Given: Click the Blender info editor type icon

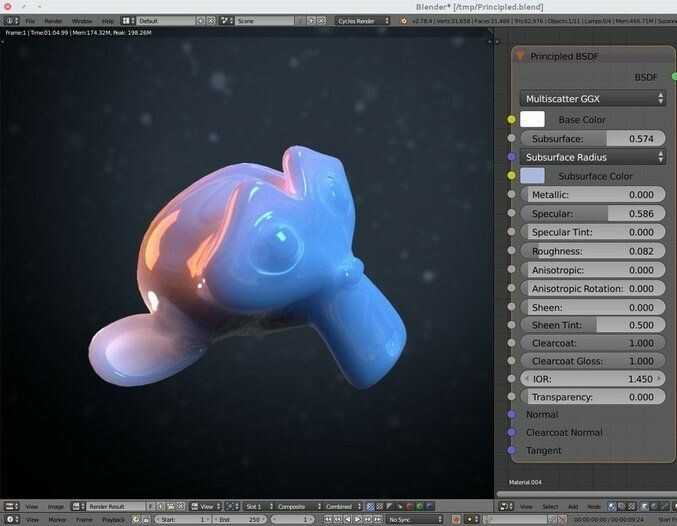Looking at the screenshot, I should click(11, 20).
